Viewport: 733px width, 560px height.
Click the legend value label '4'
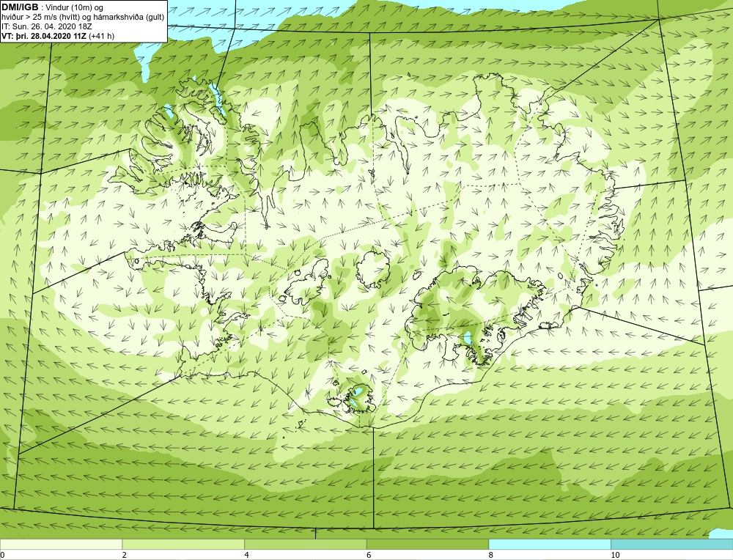[246, 555]
